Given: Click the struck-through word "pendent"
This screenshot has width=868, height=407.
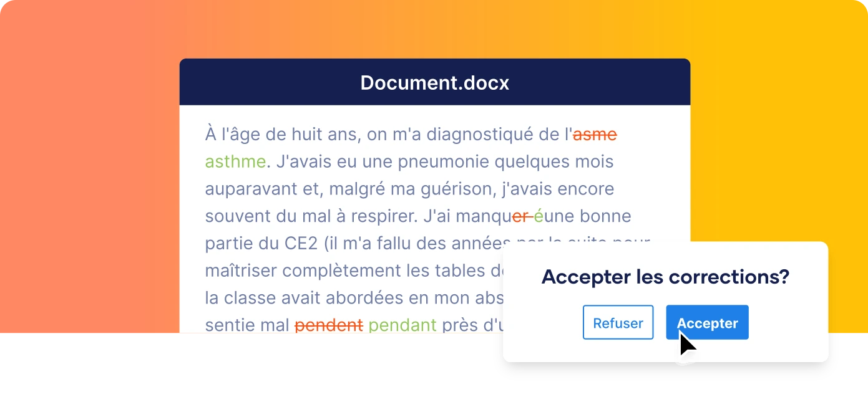Looking at the screenshot, I should tap(329, 325).
